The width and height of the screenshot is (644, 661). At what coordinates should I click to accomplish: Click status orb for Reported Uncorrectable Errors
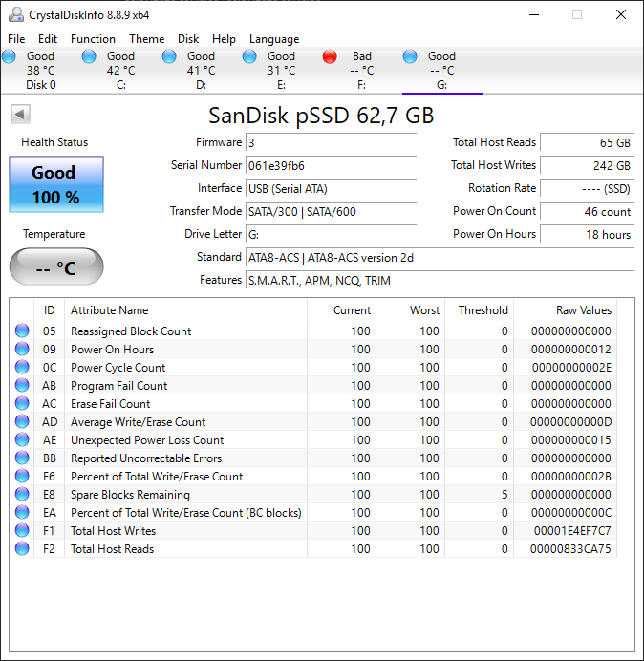click(x=22, y=458)
